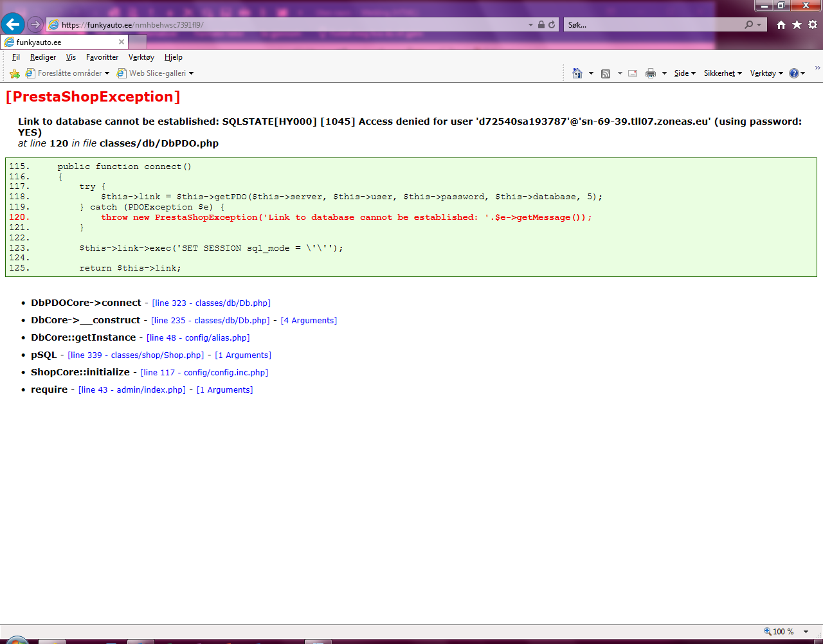The image size is (823, 644).
Task: Open the search provider dropdown arrow
Action: pos(759,24)
